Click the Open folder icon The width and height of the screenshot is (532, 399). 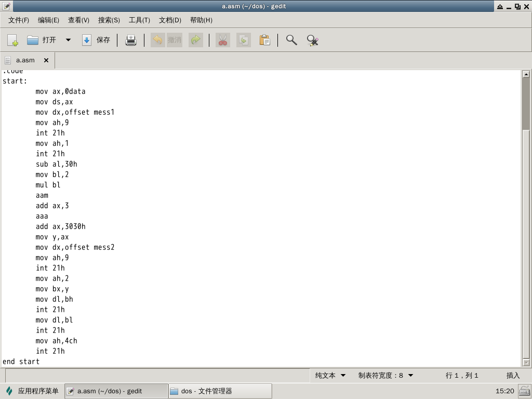point(33,40)
